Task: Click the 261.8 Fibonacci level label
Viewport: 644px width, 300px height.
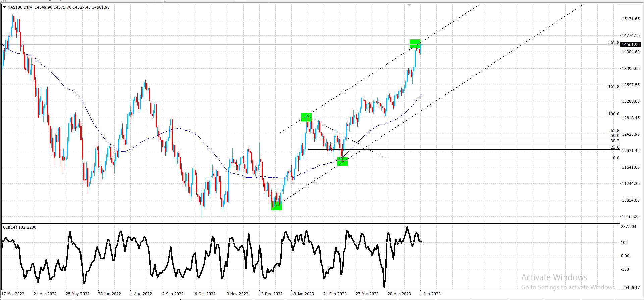Action: point(614,43)
